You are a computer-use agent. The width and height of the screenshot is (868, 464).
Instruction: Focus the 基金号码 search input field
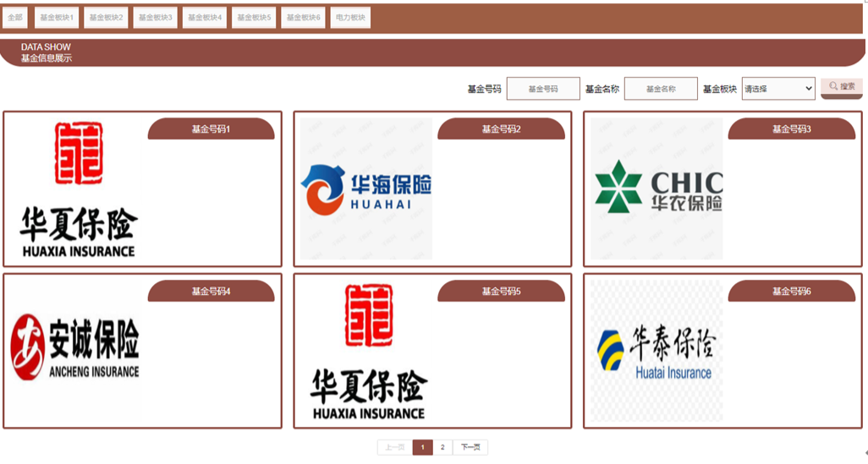click(x=543, y=89)
